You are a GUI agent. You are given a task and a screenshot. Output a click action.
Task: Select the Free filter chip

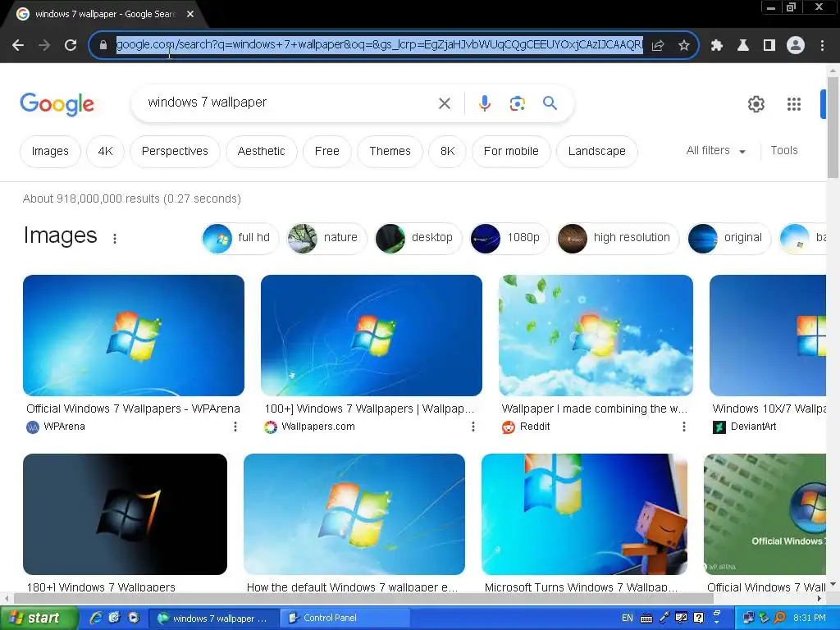point(326,151)
